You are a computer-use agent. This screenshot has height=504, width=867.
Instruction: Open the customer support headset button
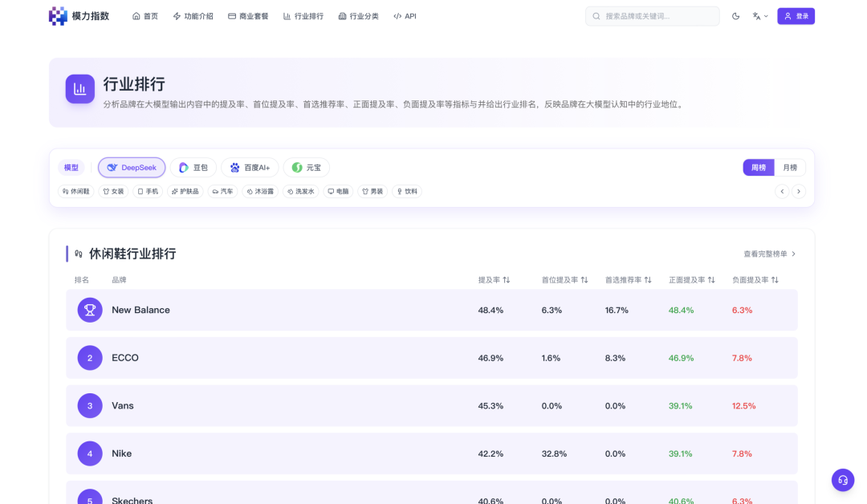click(843, 480)
